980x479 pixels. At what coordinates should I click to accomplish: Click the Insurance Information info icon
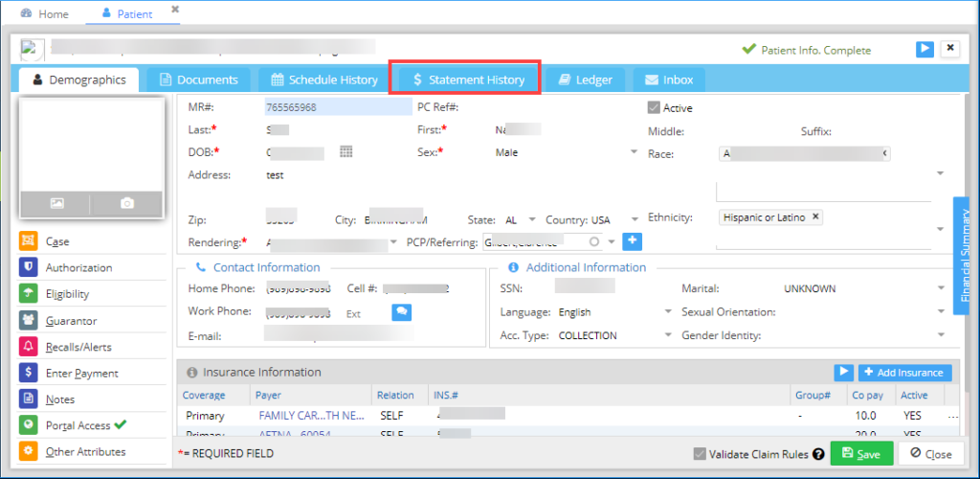click(x=192, y=373)
